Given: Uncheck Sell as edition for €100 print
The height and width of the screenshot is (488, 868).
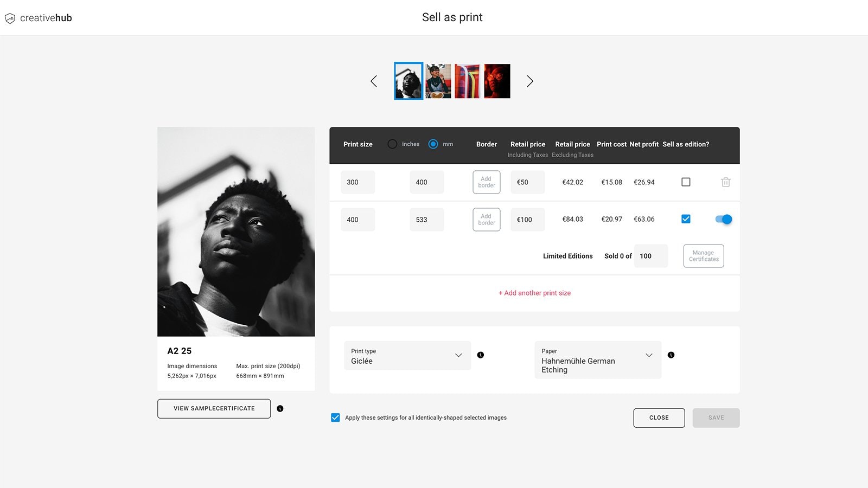Looking at the screenshot, I should (686, 219).
